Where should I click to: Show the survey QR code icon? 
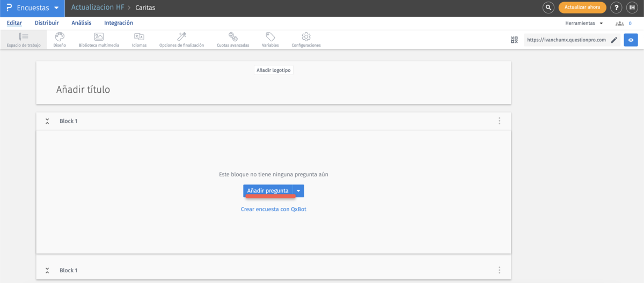(x=514, y=40)
